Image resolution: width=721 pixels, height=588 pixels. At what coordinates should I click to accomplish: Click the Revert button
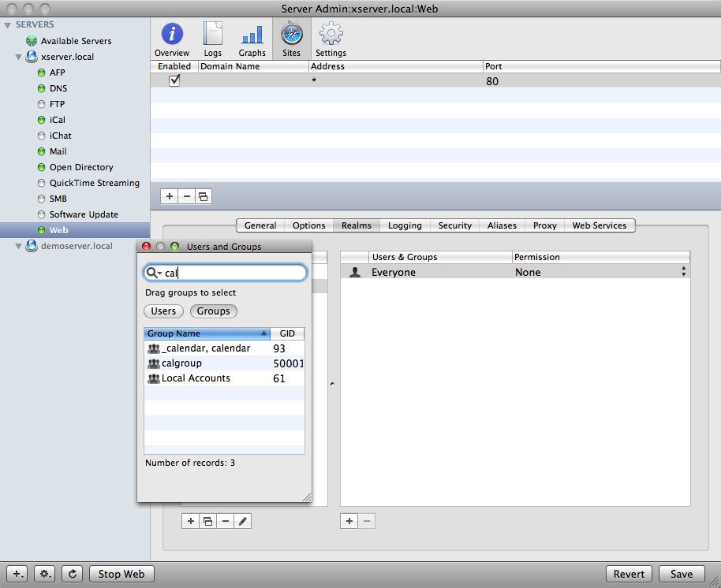click(629, 574)
